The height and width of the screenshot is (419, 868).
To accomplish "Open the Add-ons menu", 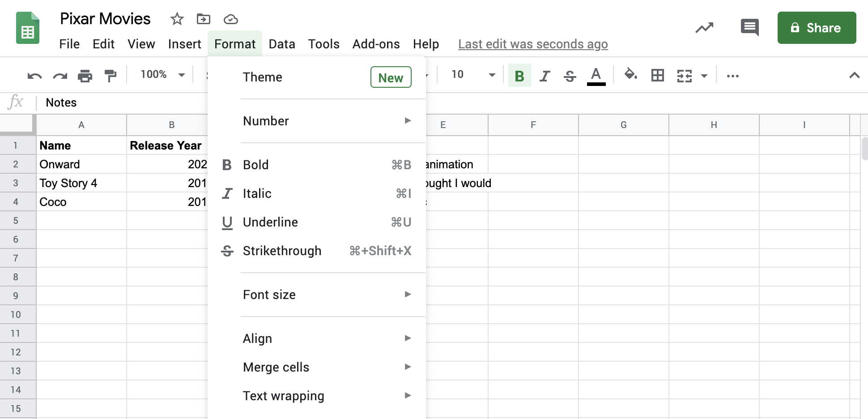I will [376, 44].
